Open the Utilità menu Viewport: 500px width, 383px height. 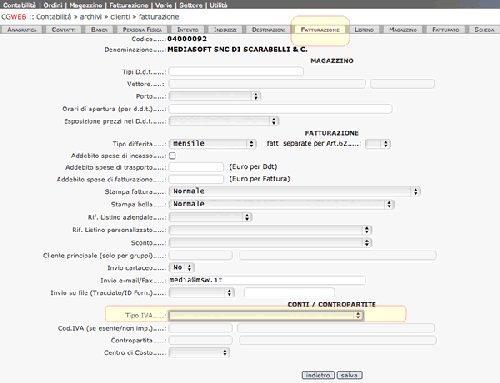click(218, 5)
